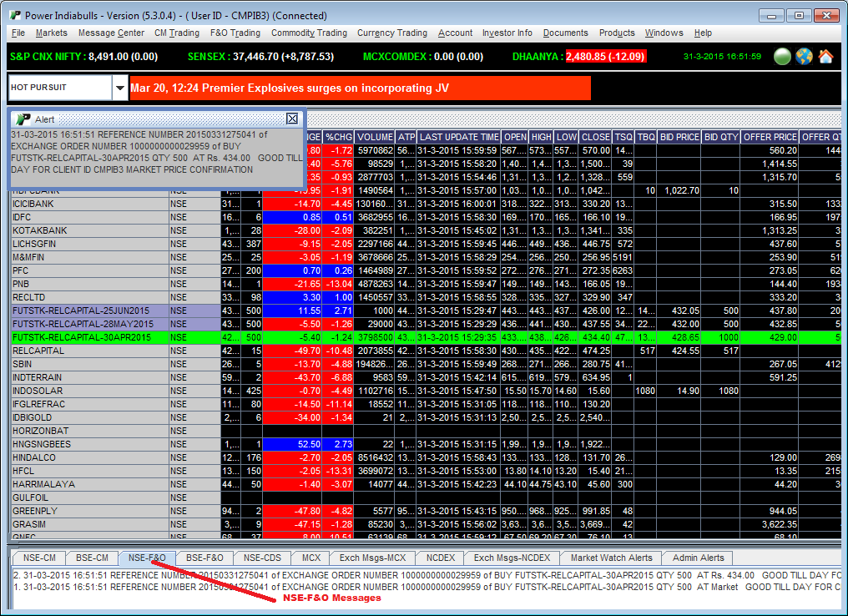Screen dimensions: 848x616
Task: Open the Commodity Trading menu
Action: point(309,33)
